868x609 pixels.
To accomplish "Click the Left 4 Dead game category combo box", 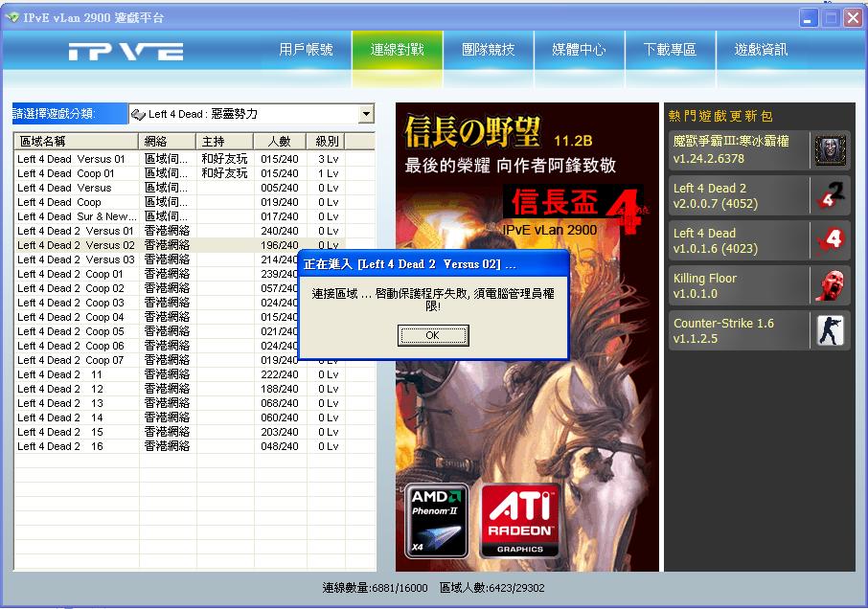I will (251, 114).
